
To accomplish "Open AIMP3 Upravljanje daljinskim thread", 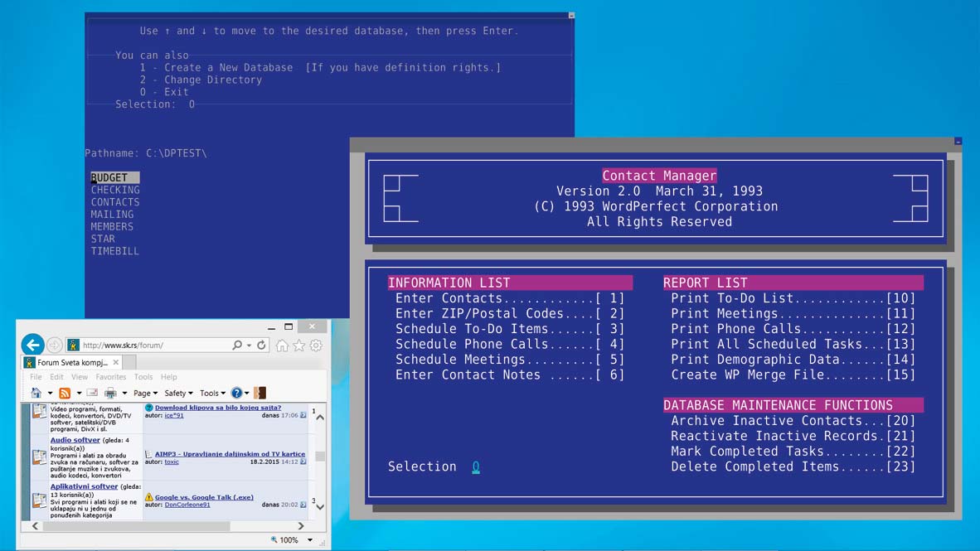I will [x=230, y=454].
